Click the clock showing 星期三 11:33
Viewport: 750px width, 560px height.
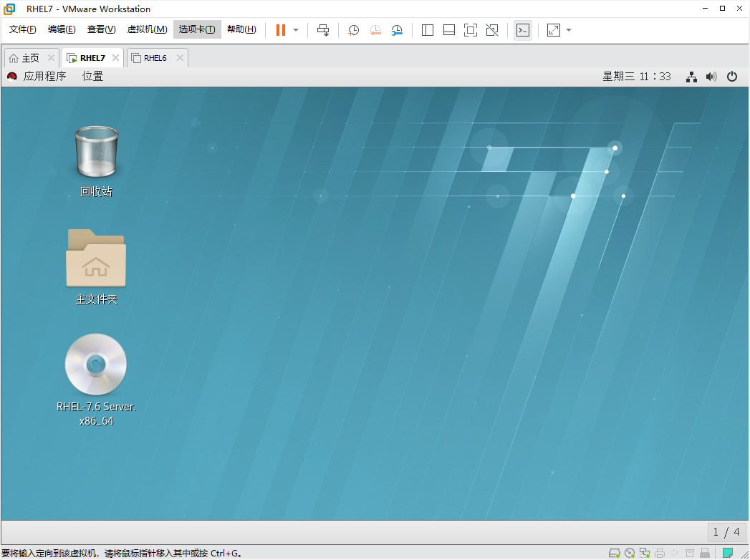pos(637,77)
